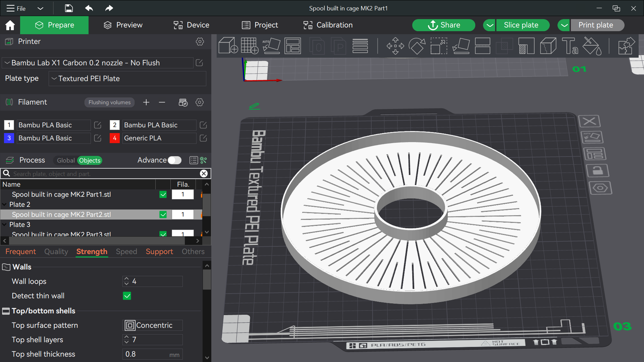Uncheck Detect thin wall checkbox
Image resolution: width=644 pixels, height=362 pixels.
[x=127, y=296]
